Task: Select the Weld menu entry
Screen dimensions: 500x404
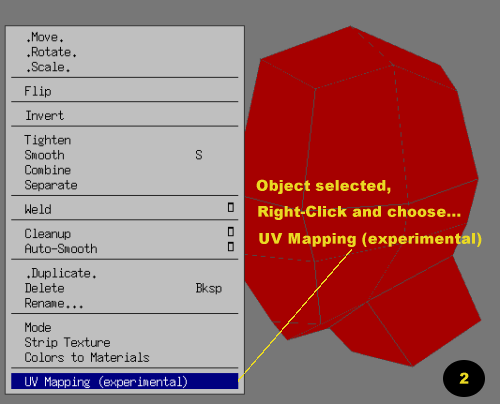Action: point(124,209)
